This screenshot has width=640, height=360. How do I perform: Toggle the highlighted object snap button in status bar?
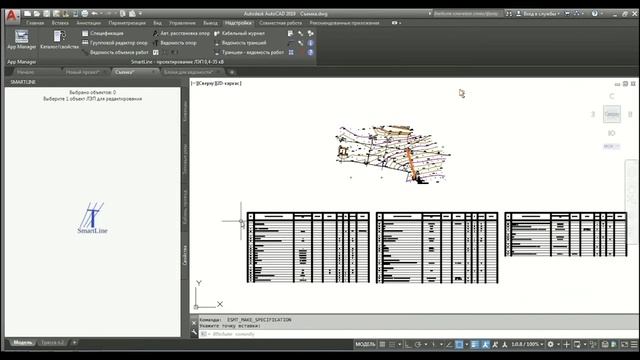[459, 344]
